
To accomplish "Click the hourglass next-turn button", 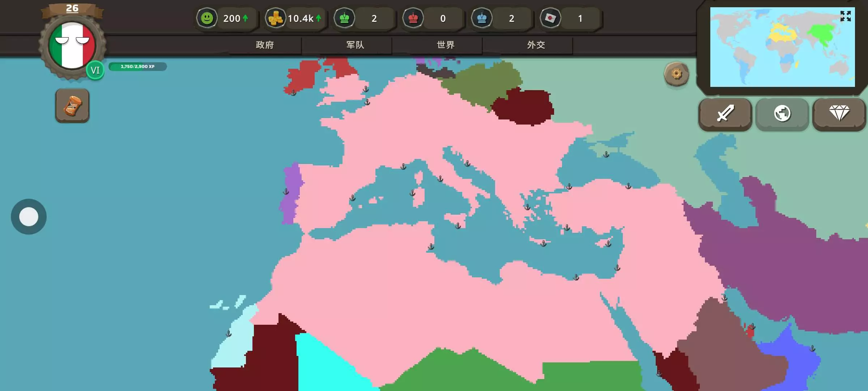I will point(72,106).
